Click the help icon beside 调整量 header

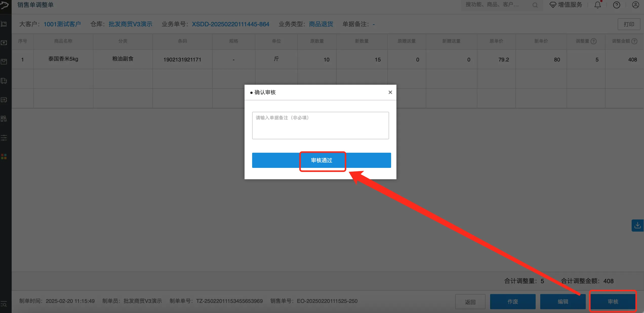point(594,41)
